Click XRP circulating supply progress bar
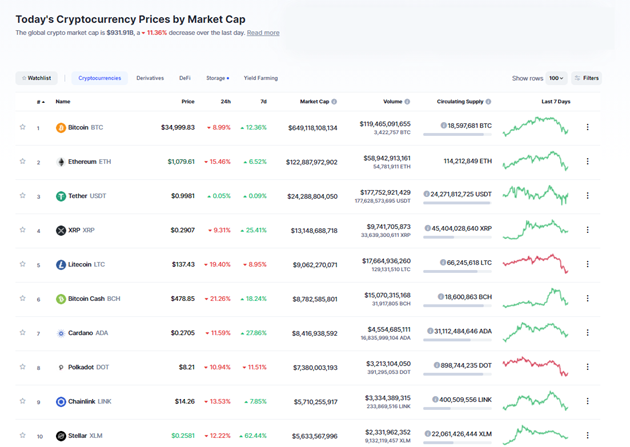 coord(457,237)
